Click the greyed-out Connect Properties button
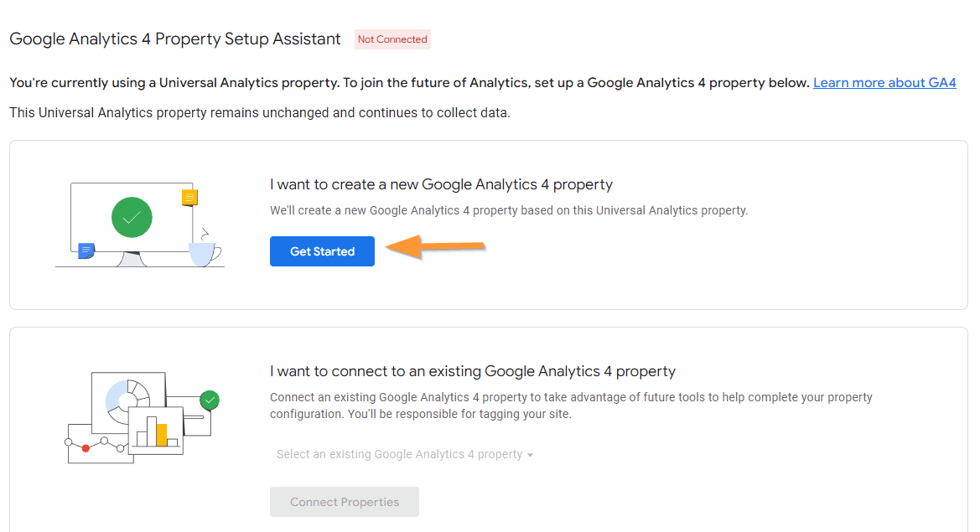The width and height of the screenshot is (980, 532). tap(345, 502)
